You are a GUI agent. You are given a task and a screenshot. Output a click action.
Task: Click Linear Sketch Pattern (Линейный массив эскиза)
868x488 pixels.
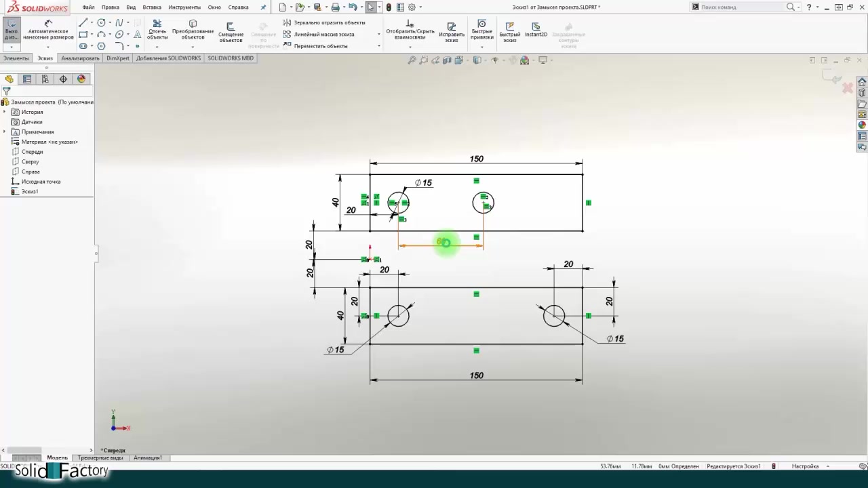click(x=319, y=35)
